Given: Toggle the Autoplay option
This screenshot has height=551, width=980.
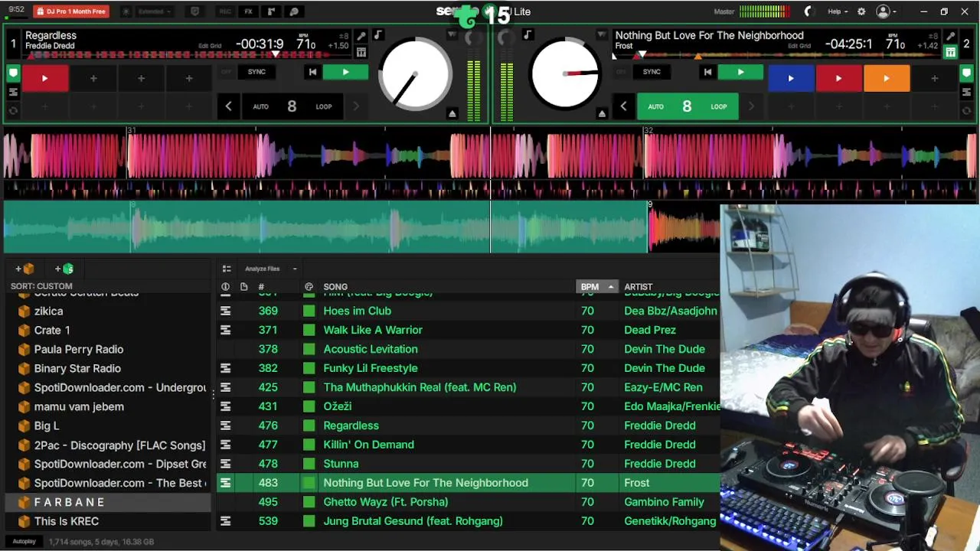Looking at the screenshot, I should coord(24,541).
